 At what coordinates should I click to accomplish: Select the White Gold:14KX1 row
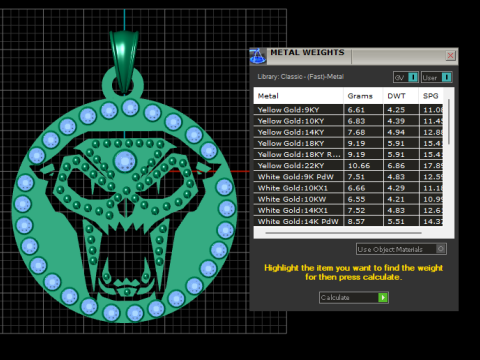coord(348,210)
